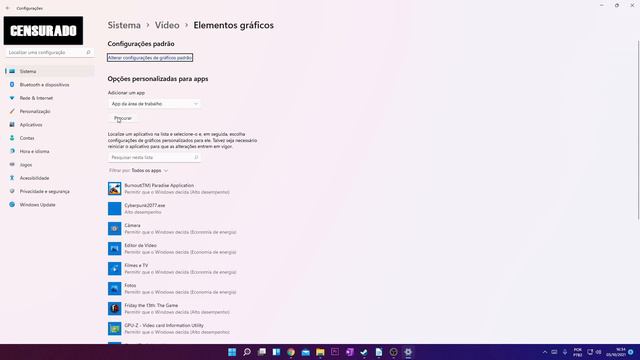Click the Pesquisar nesta lista field
Viewport: 640px width, 360px height.
(x=154, y=158)
